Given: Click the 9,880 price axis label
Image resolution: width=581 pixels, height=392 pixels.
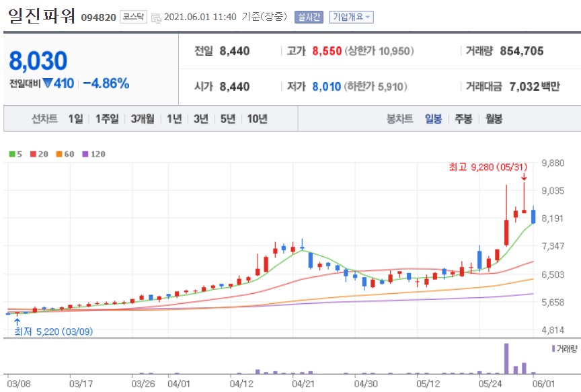Looking at the screenshot, I should [x=553, y=163].
